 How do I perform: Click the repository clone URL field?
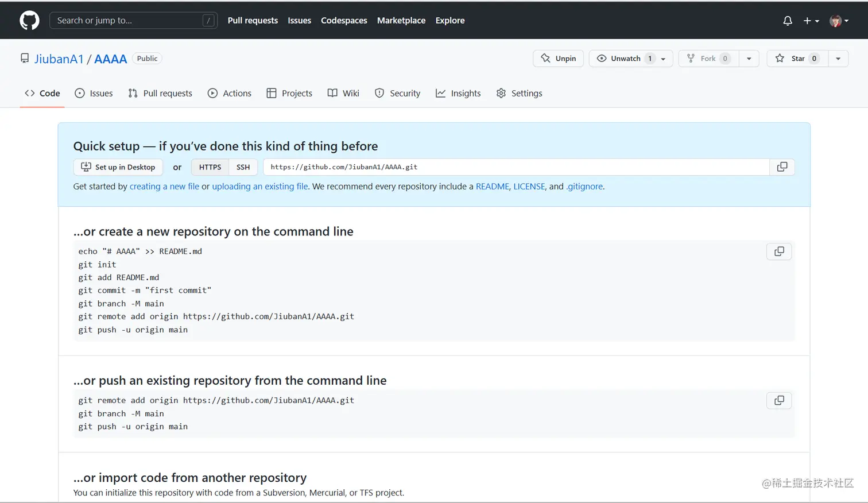(516, 167)
